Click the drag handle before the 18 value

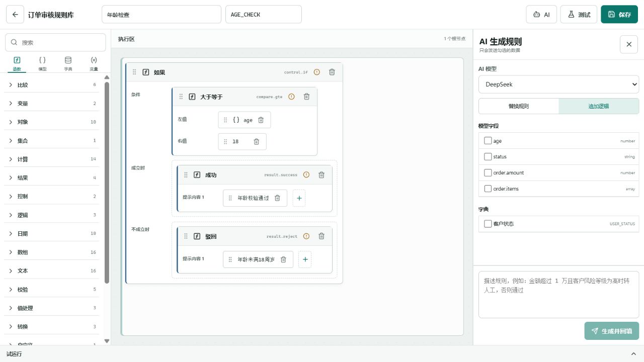(225, 142)
